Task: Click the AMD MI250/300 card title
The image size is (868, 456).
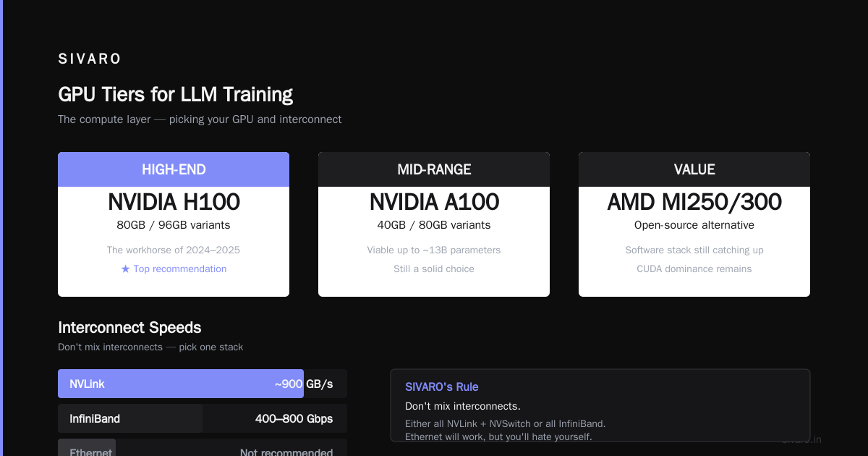Action: point(694,202)
